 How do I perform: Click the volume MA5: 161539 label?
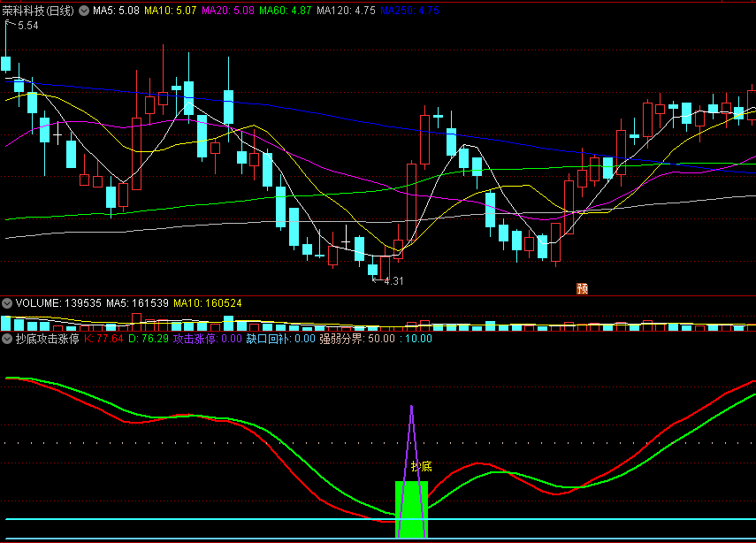(x=137, y=303)
